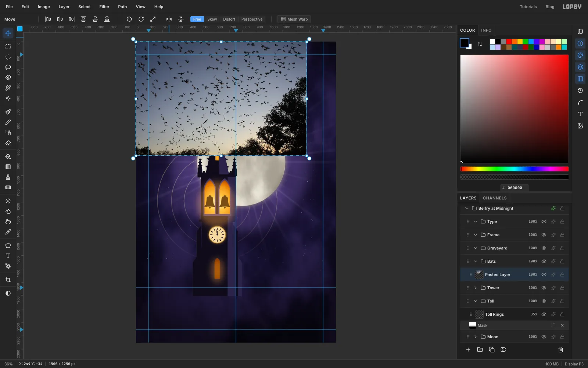The width and height of the screenshot is (588, 368).
Task: Choose the Perspective transform mode
Action: pos(252,19)
